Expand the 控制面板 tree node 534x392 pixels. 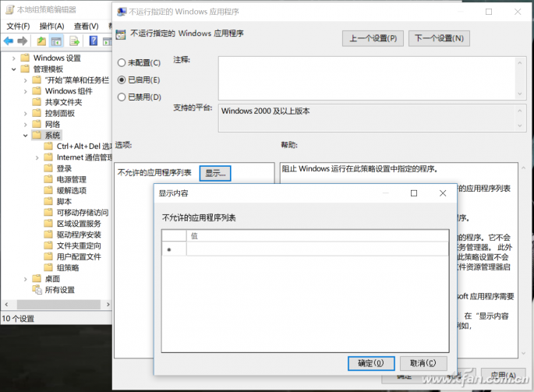tap(25, 114)
